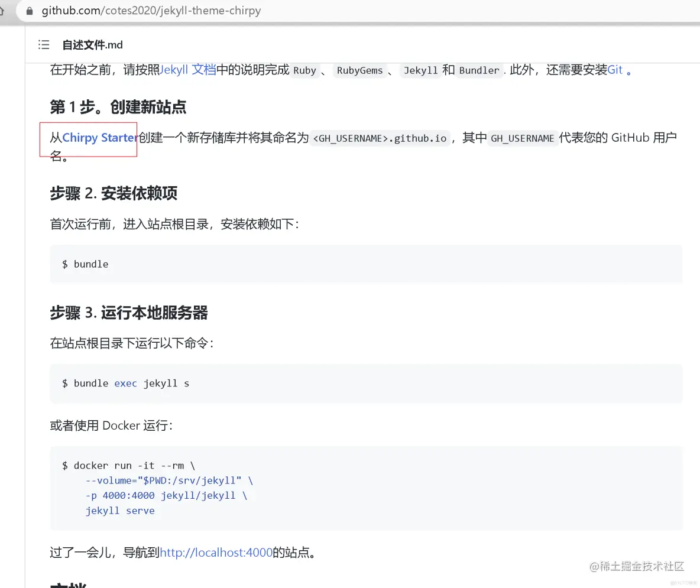Click the <GH_USERNAME>.github.io code snippet

coord(380,138)
